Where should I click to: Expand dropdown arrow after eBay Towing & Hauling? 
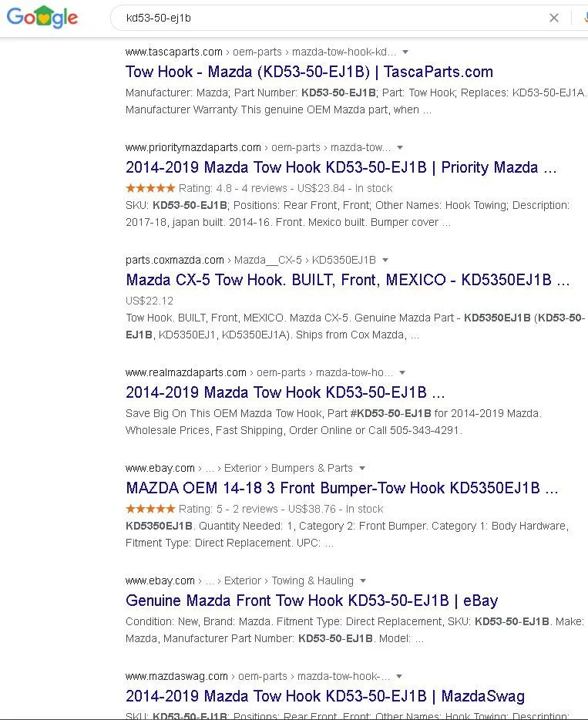click(x=363, y=581)
